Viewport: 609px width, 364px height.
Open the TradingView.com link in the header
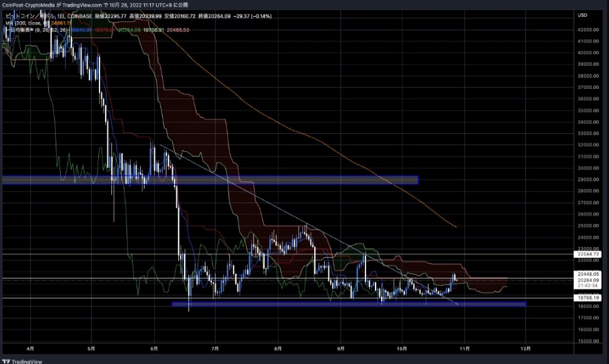[82, 5]
